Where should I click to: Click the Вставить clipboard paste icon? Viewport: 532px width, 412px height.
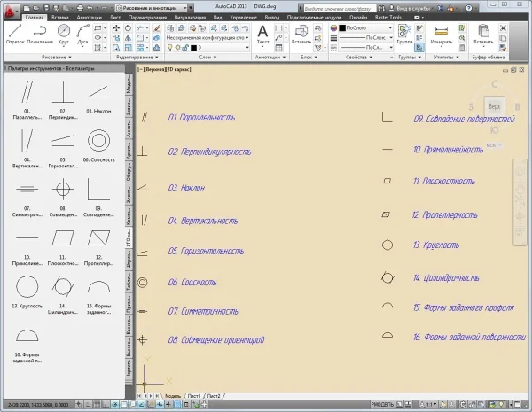483,35
